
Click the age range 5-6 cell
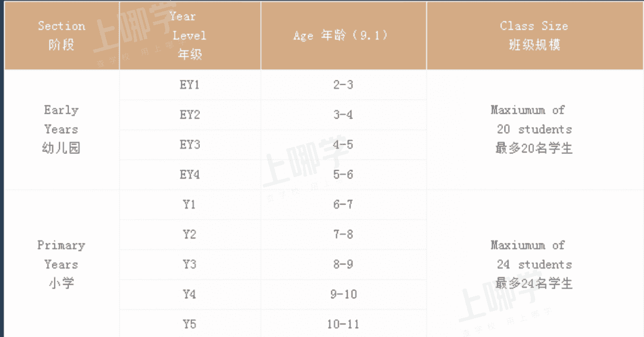tap(344, 175)
